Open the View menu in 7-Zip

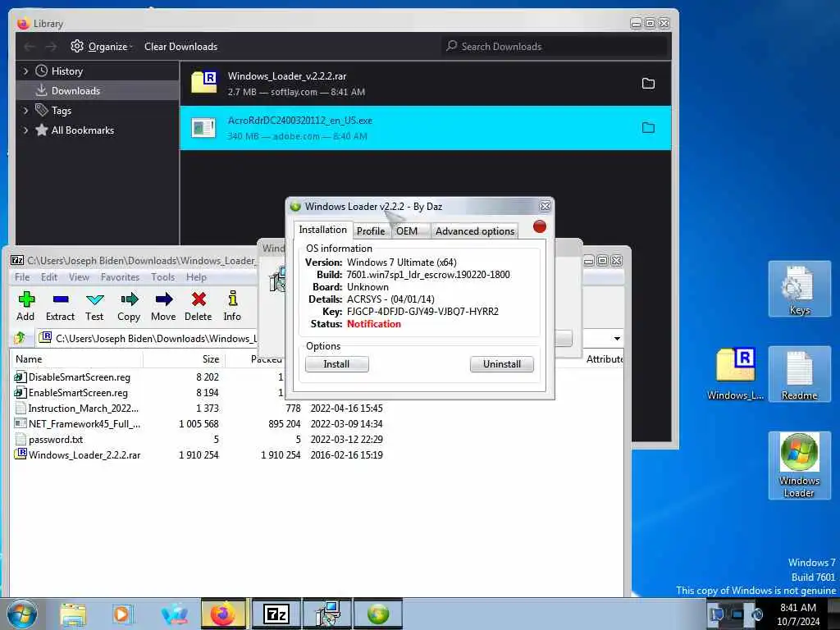point(79,277)
